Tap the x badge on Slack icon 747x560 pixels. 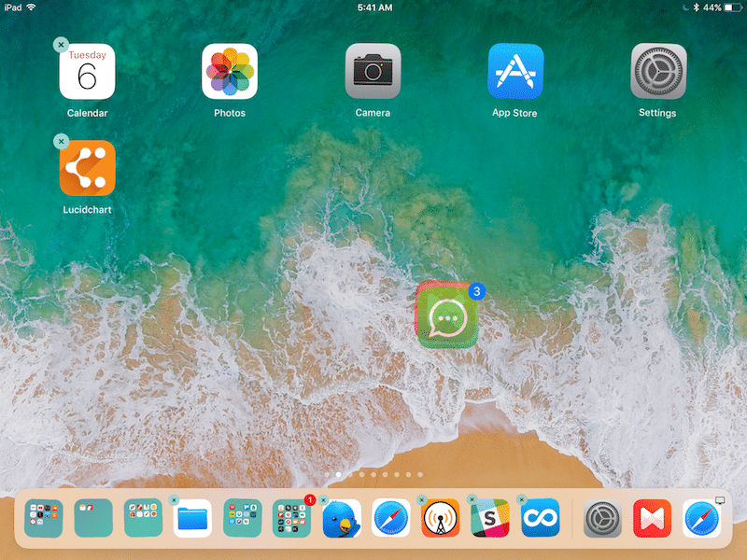tap(472, 499)
